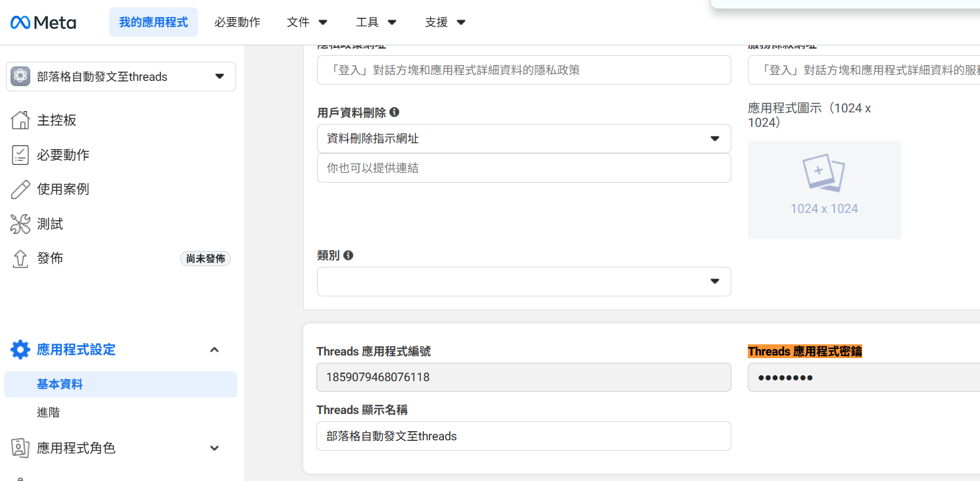Open the app selector dropdown 部落格自動發文至threads
Viewport: 980px width, 481px height.
(x=121, y=77)
